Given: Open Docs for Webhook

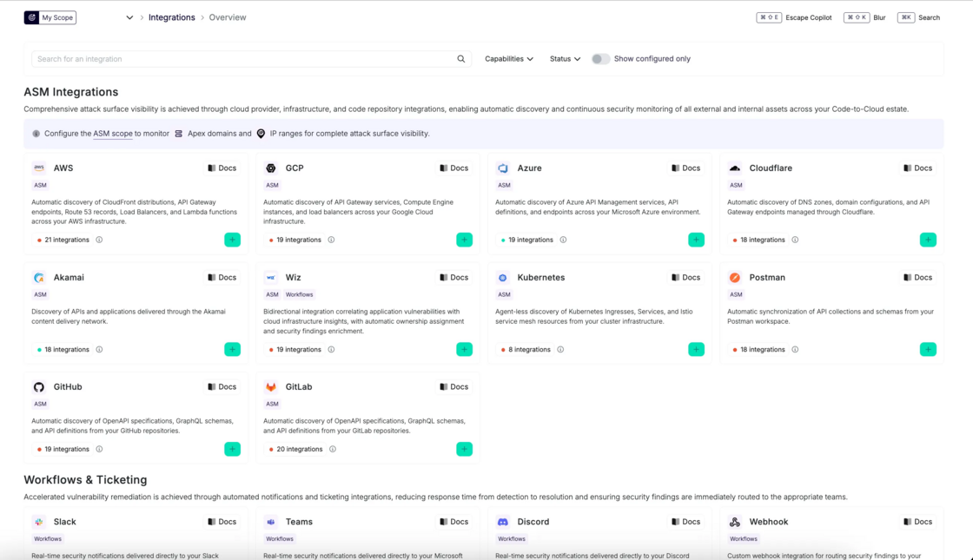Looking at the screenshot, I should [x=917, y=522].
